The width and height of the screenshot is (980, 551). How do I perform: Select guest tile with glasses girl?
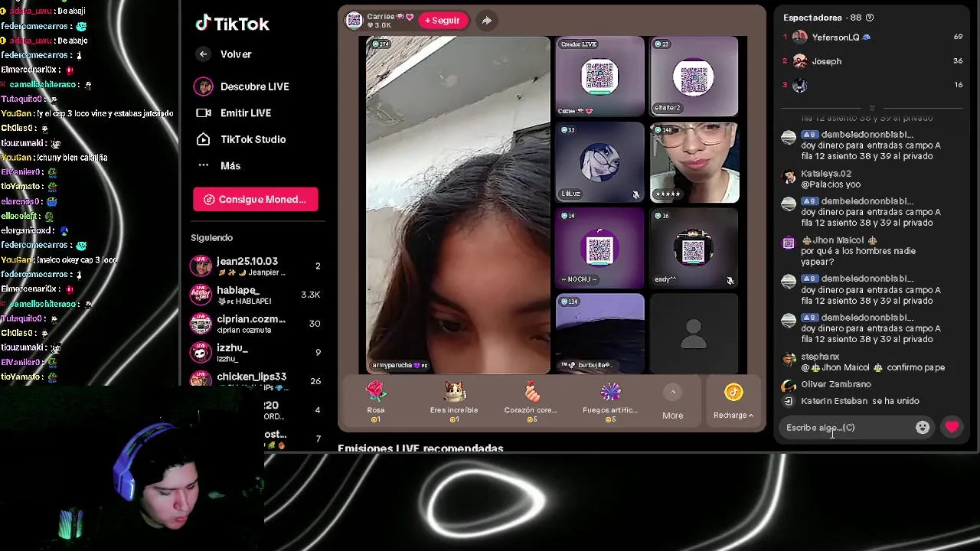pyautogui.click(x=694, y=162)
